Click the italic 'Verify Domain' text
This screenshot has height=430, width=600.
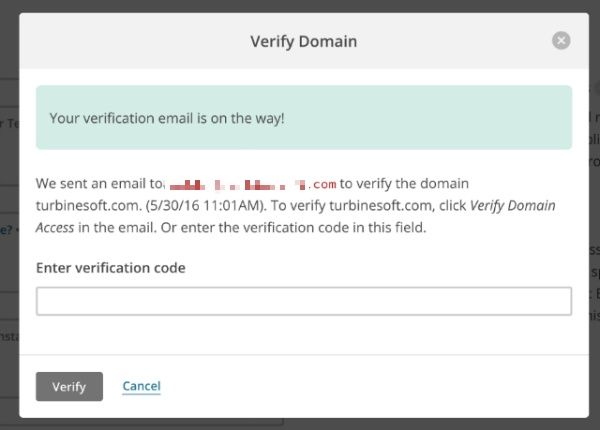[512, 205]
